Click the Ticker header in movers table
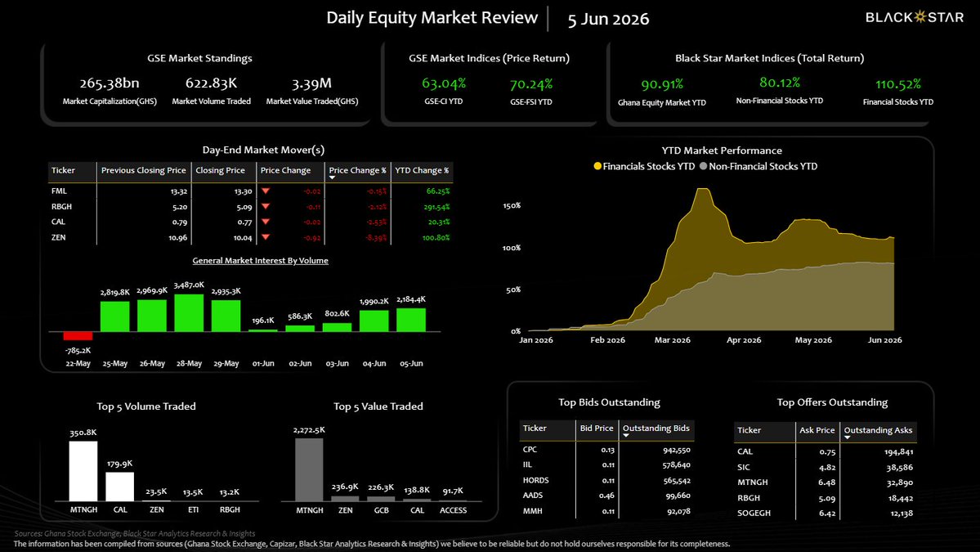The image size is (980, 552). (x=63, y=170)
